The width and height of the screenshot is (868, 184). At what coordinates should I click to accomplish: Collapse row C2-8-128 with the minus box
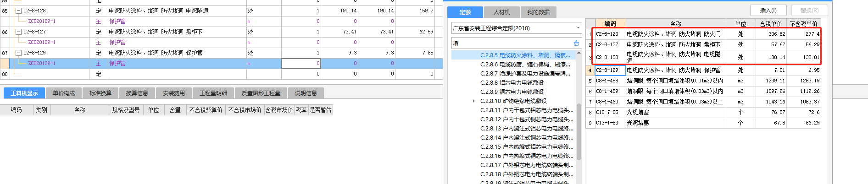pos(19,11)
